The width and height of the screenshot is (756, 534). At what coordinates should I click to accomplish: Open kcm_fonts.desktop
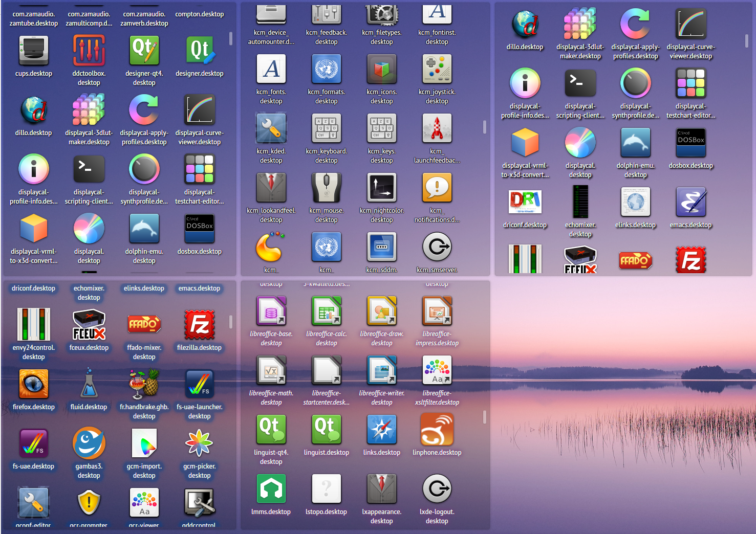point(271,69)
